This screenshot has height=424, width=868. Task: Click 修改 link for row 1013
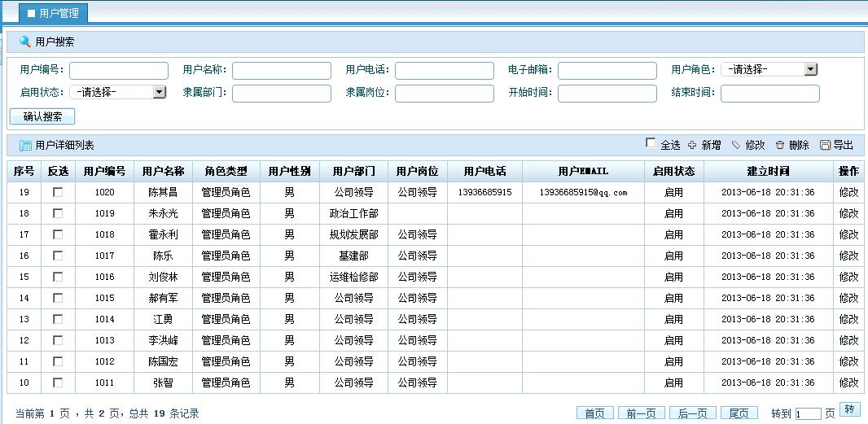click(x=848, y=340)
